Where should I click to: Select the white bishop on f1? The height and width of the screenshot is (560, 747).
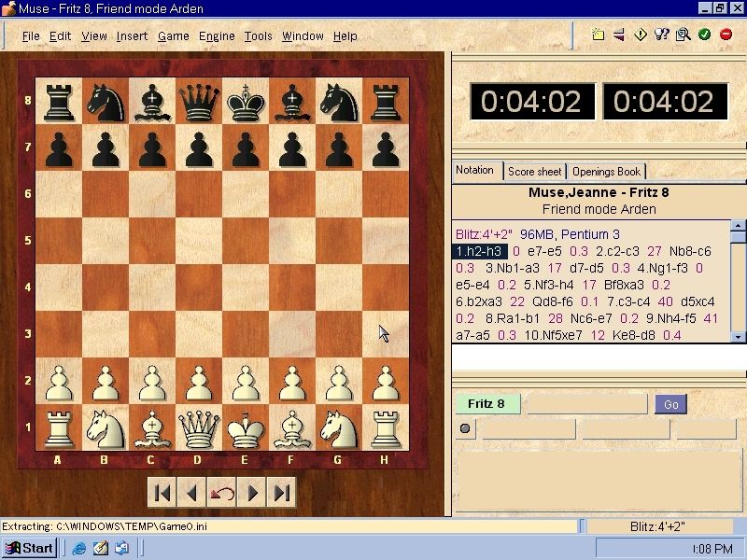(x=292, y=429)
